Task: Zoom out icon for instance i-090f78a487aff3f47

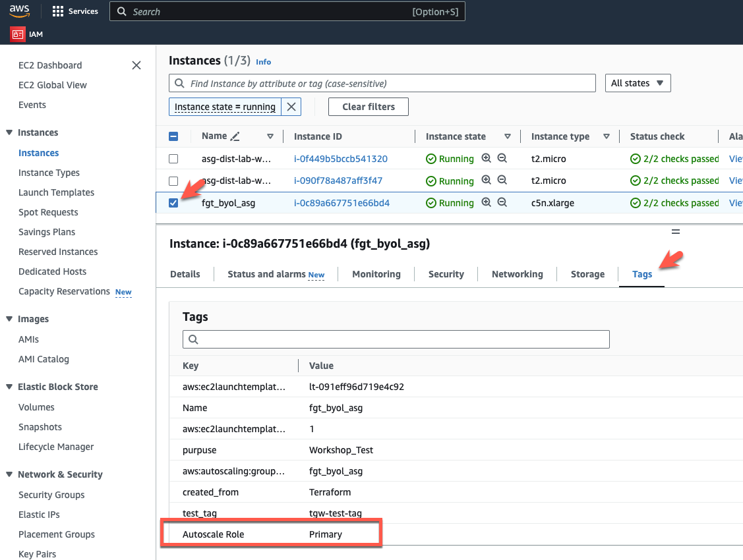Action: point(502,180)
